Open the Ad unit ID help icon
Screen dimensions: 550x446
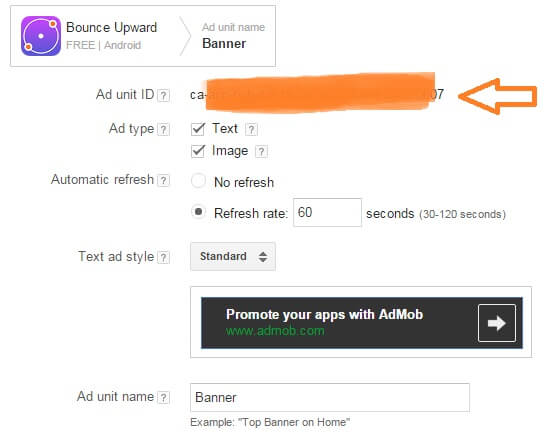coord(163,95)
